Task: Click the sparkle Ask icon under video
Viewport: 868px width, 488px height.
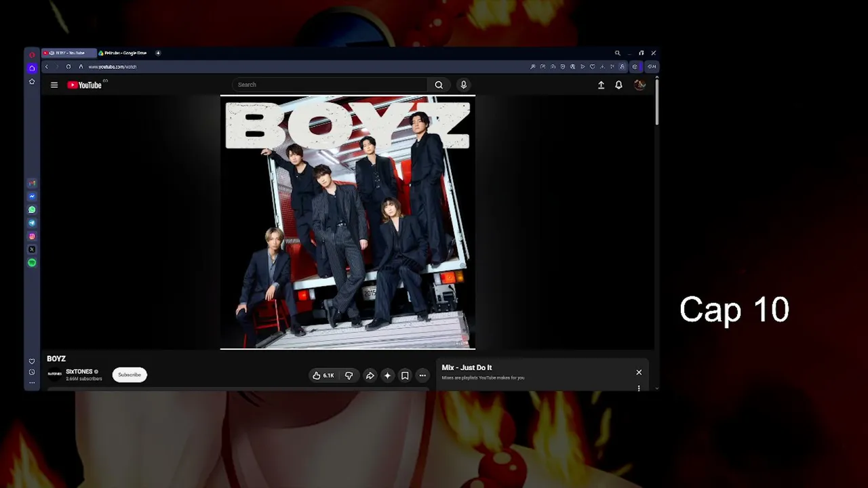Action: (387, 375)
